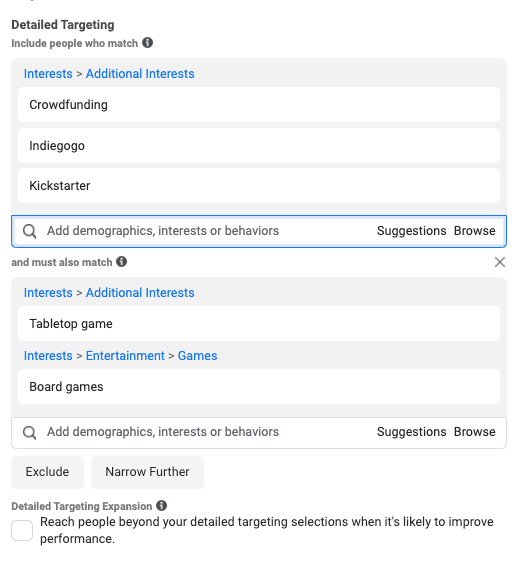Select the Crowdfunding interest row

259,105
